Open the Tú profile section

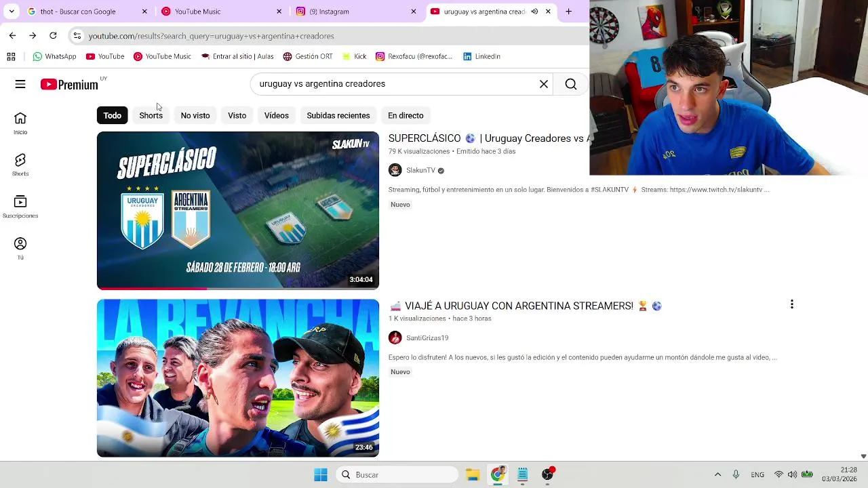[x=20, y=249]
